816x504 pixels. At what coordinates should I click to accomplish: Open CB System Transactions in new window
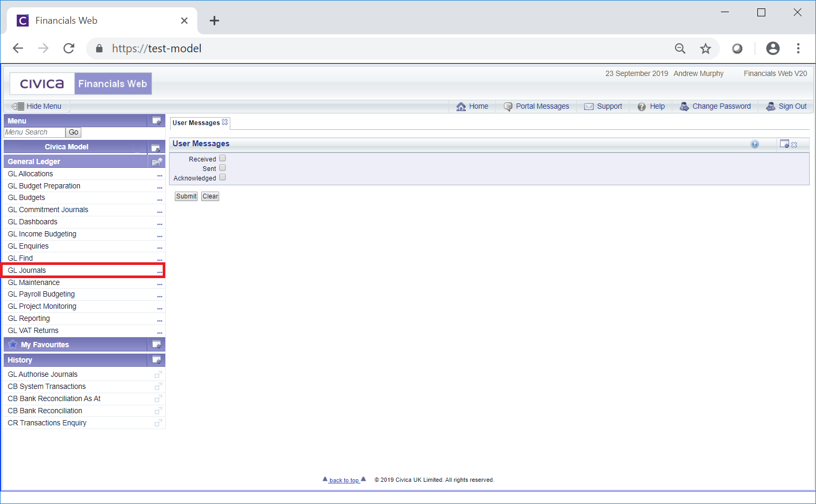pos(158,387)
